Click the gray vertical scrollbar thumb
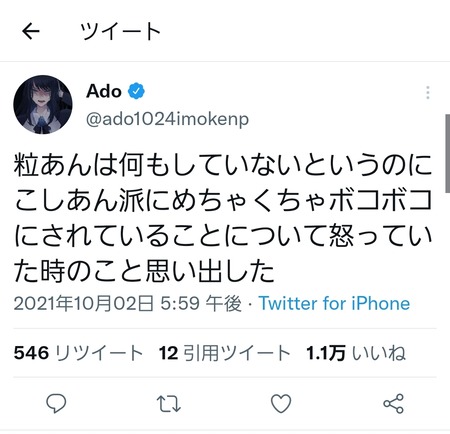450x434 pixels. point(447,153)
